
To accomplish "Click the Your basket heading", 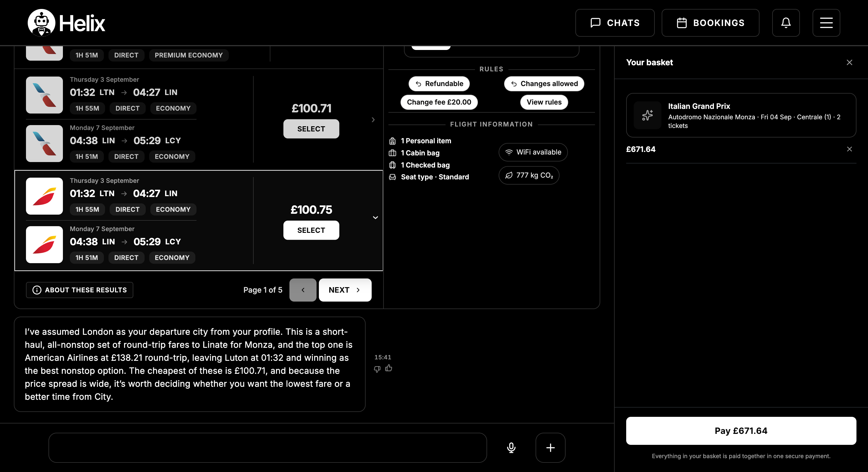I will (x=649, y=62).
